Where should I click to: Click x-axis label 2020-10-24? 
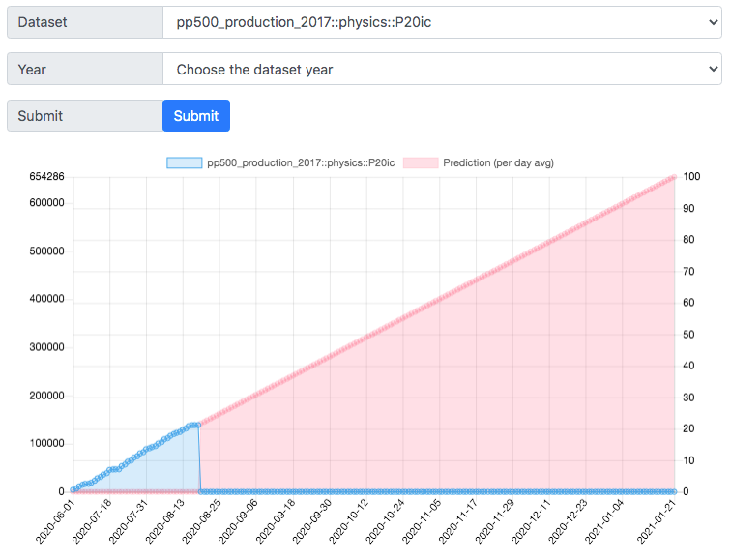point(385,521)
